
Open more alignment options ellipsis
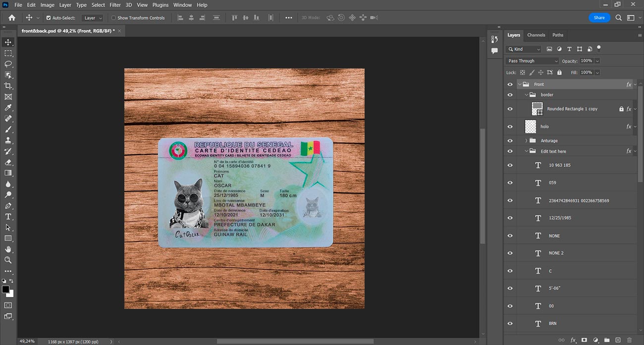pos(289,18)
